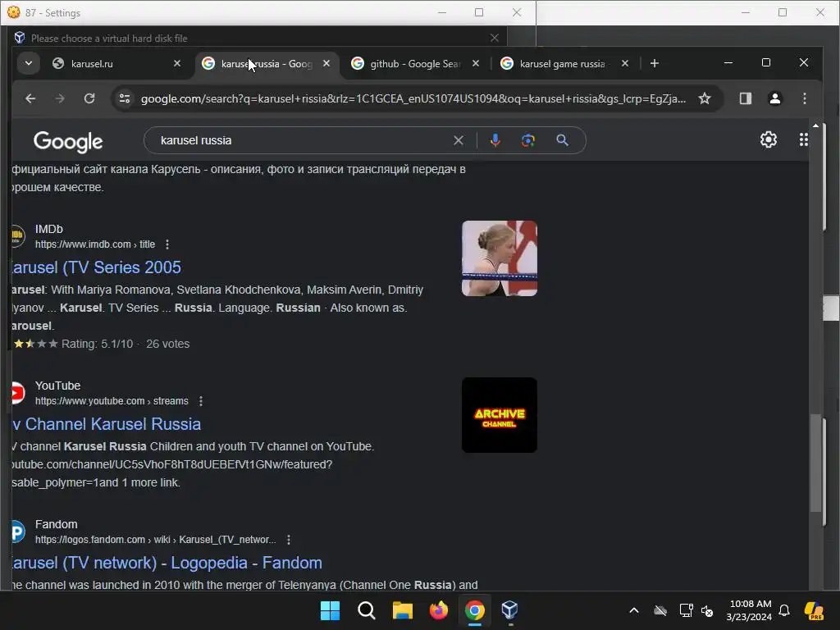Search by image with Lens icon
The width and height of the screenshot is (840, 630).
528,140
